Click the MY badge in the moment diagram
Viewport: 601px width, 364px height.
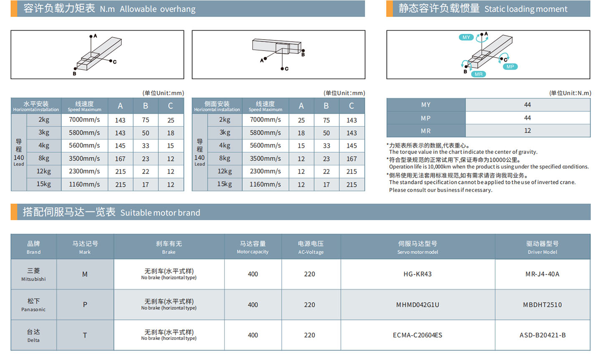pyautogui.click(x=466, y=38)
